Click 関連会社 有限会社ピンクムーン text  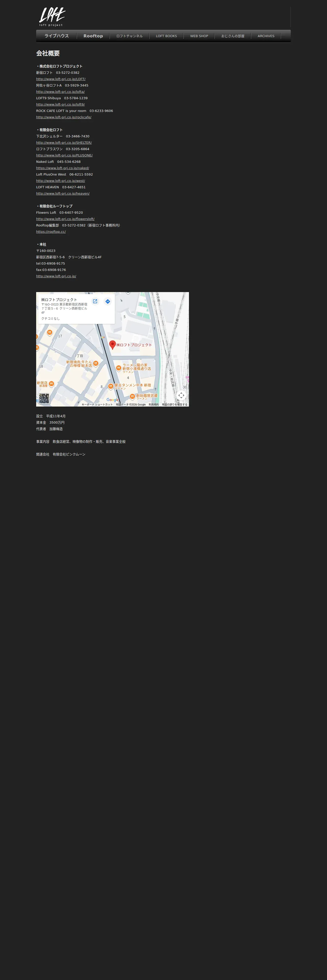(x=61, y=455)
